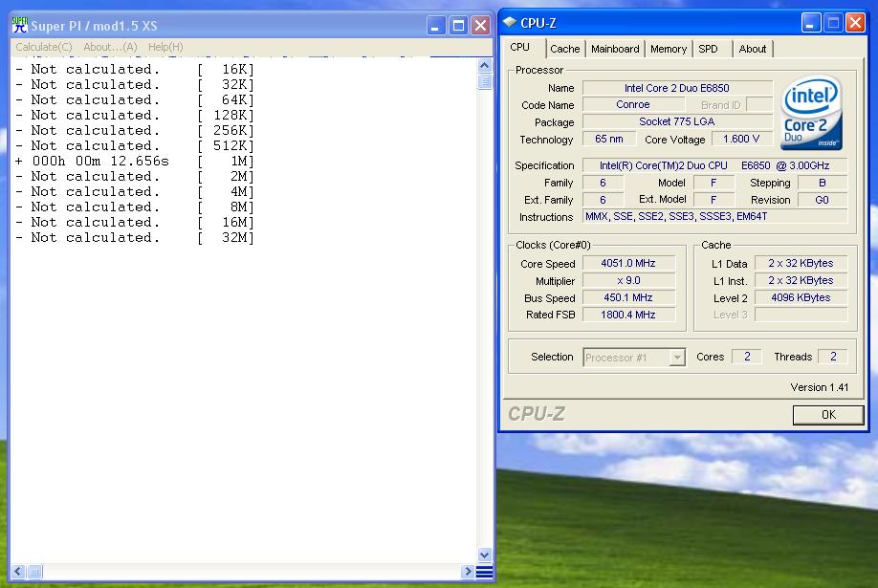
Task: Click the Stepping value 'B'
Action: tap(822, 183)
